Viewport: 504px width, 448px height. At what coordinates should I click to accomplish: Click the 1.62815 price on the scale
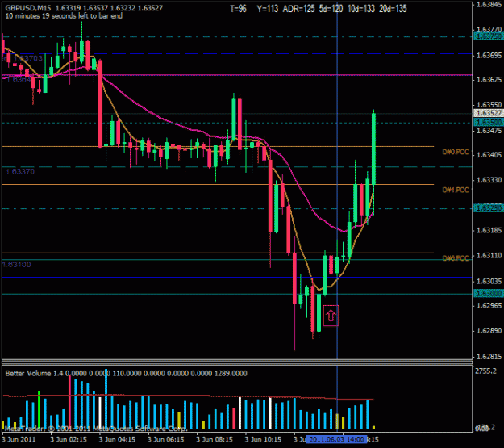click(x=489, y=357)
